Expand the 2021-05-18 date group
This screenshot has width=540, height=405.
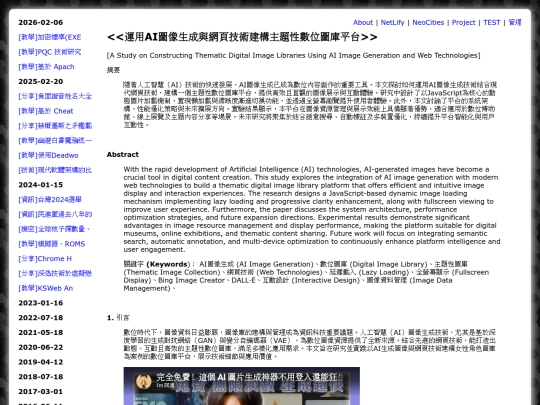click(x=41, y=333)
